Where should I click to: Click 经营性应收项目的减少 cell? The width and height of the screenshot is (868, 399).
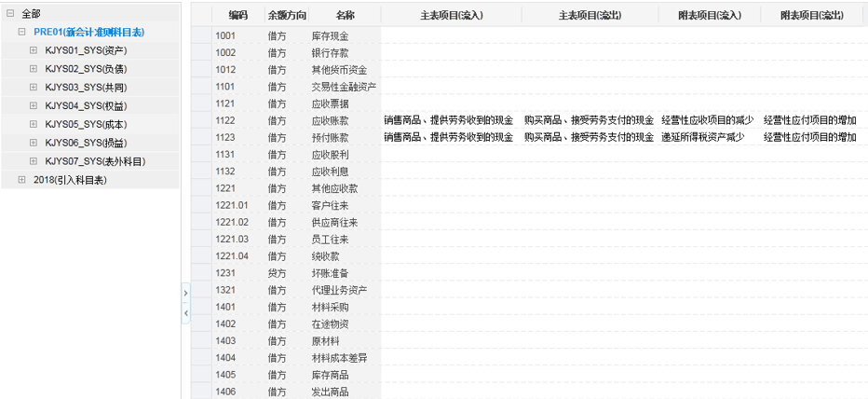pos(709,120)
